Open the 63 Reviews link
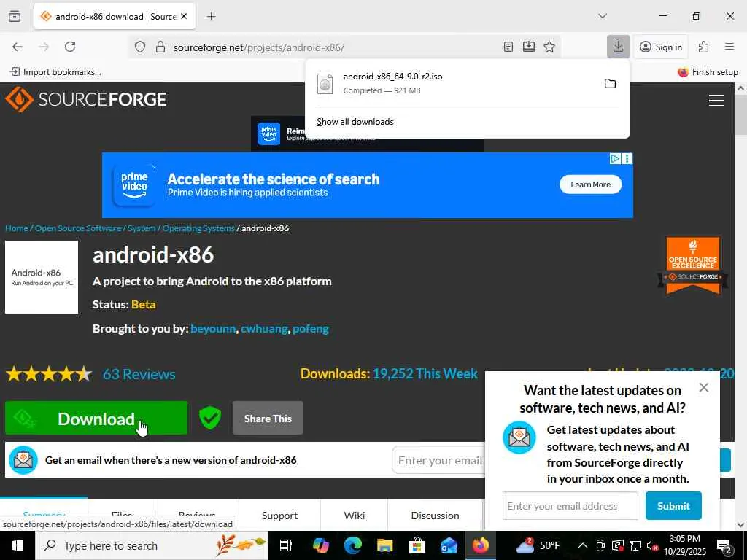 (x=139, y=374)
